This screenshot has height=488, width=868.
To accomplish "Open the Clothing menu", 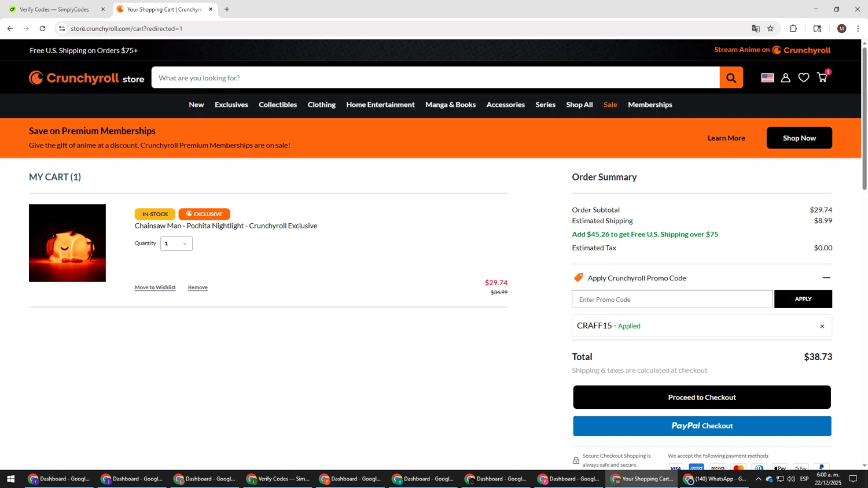I will click(322, 105).
